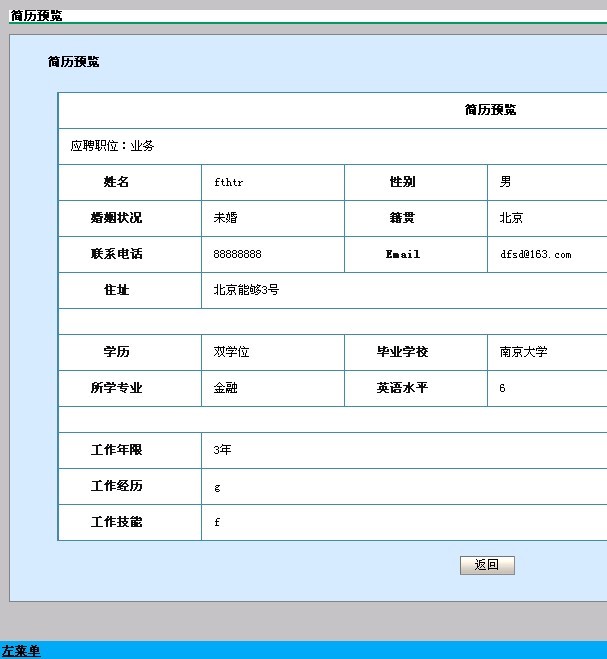This screenshot has width=607, height=659.
Task: Click the 返回 button
Action: [x=487, y=565]
